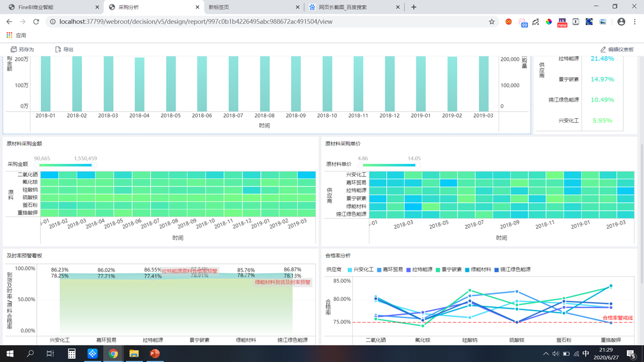The width and height of the screenshot is (644, 362).
Task: Click the Chrome profile avatar icon
Action: click(621, 22)
